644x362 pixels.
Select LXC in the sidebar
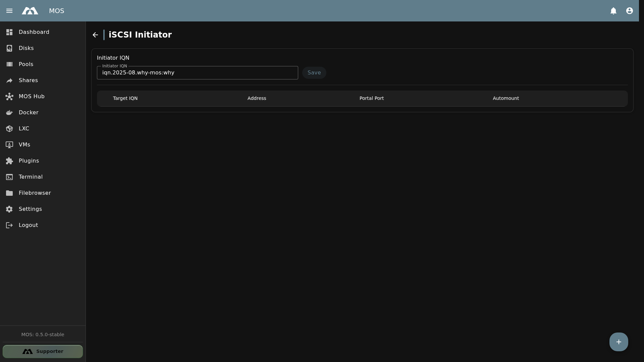coord(43,129)
